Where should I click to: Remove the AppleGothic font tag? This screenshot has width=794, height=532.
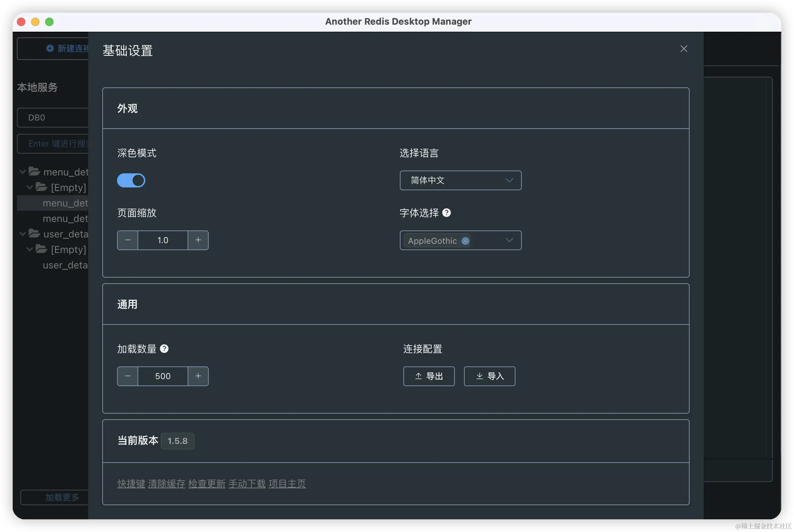(x=465, y=241)
